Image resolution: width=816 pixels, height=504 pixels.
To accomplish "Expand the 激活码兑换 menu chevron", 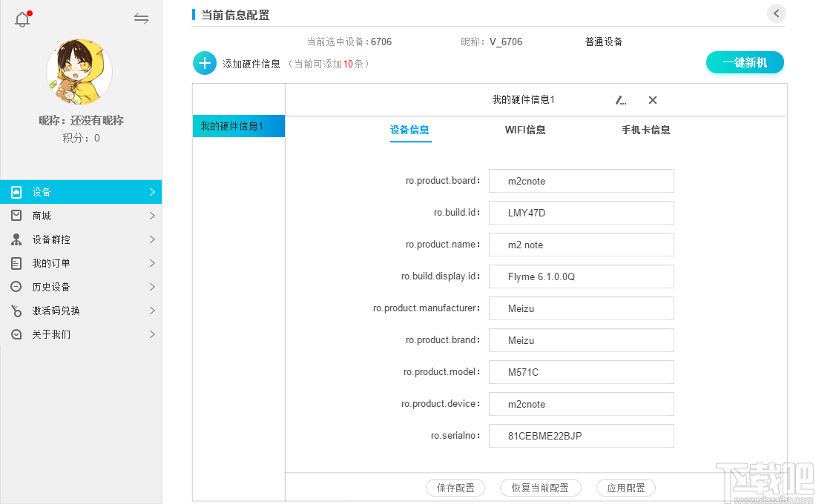I will click(152, 311).
